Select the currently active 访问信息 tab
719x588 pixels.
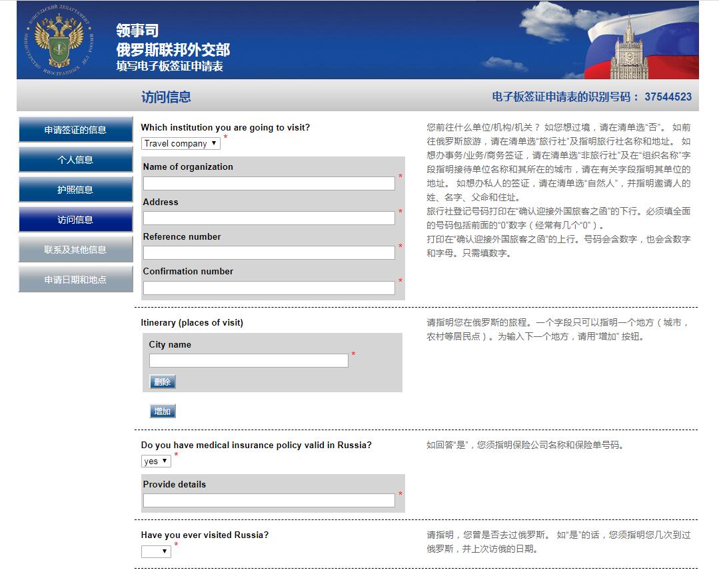tap(75, 219)
